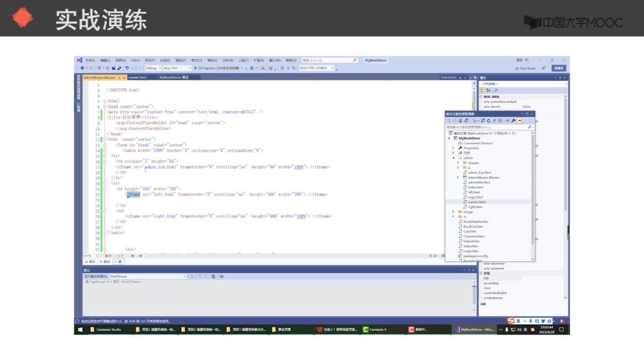This screenshot has height=362, width=644.
Task: Open the first menu in menu bar
Action: [90, 60]
